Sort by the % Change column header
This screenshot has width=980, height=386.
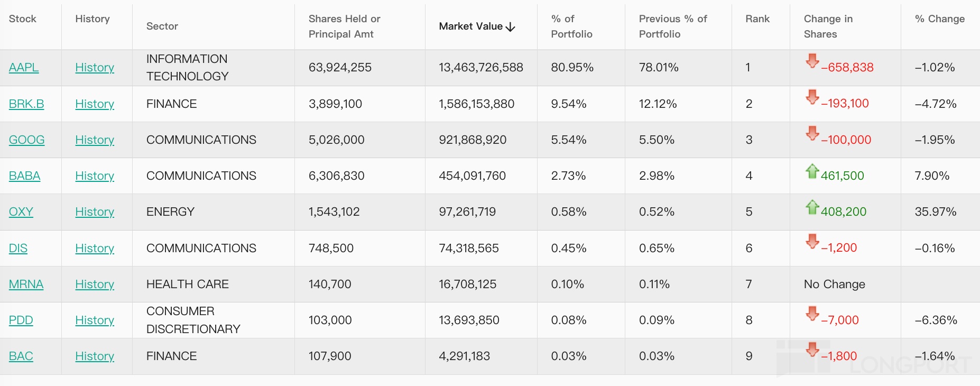939,19
